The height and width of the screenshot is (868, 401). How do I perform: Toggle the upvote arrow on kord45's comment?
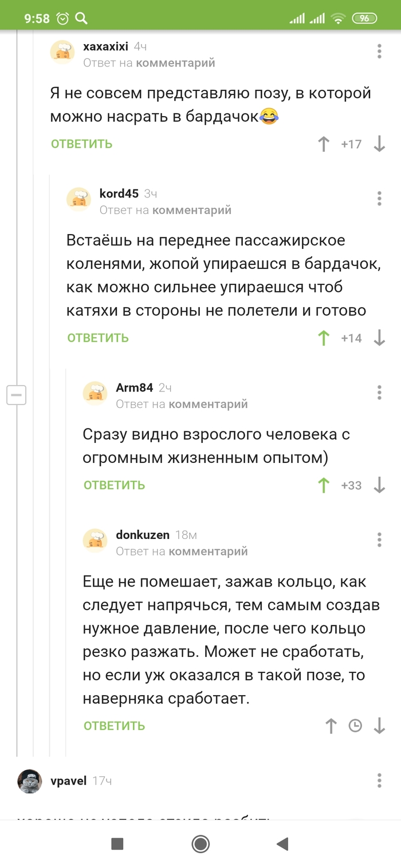tap(324, 338)
